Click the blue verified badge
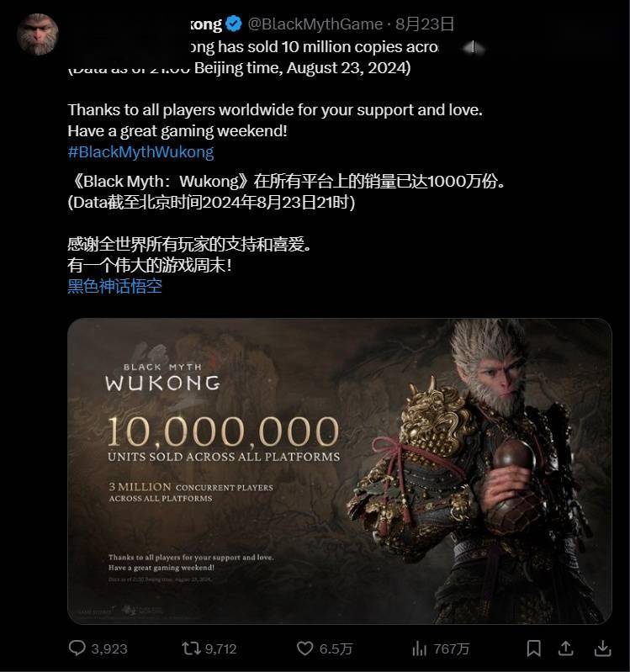 coord(234,24)
